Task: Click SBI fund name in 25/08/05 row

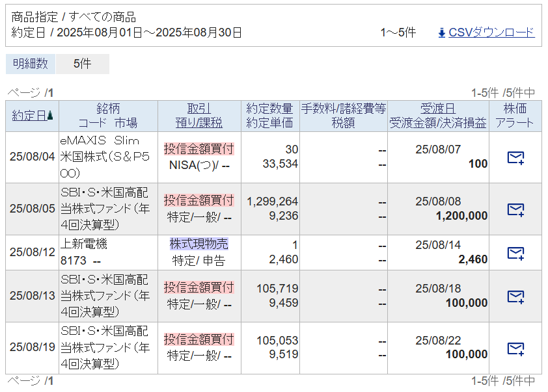Action: point(105,209)
